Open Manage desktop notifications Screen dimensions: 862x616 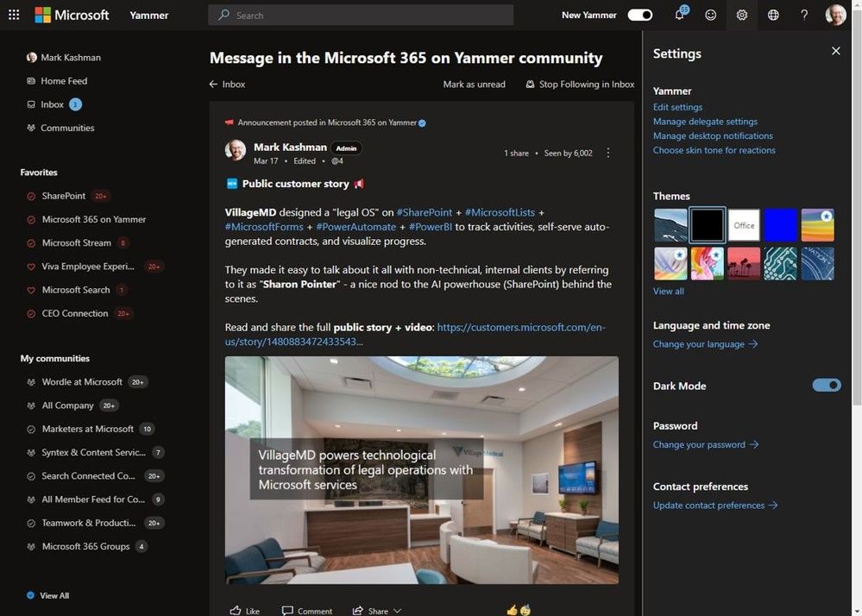[713, 135]
